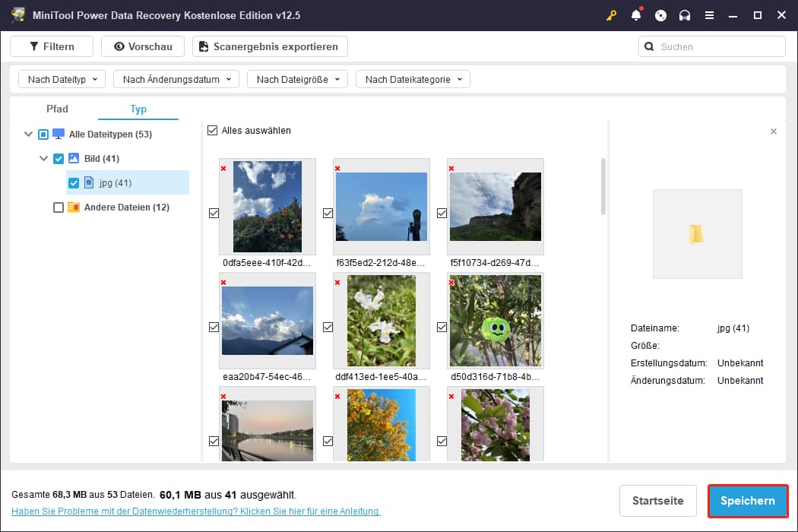798x532 pixels.
Task: Click the magnifier icon in search box
Action: tap(649, 46)
